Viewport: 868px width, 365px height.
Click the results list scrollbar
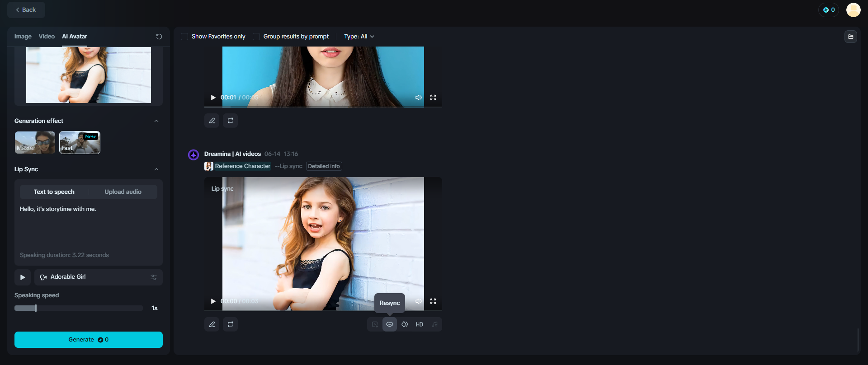(858, 340)
